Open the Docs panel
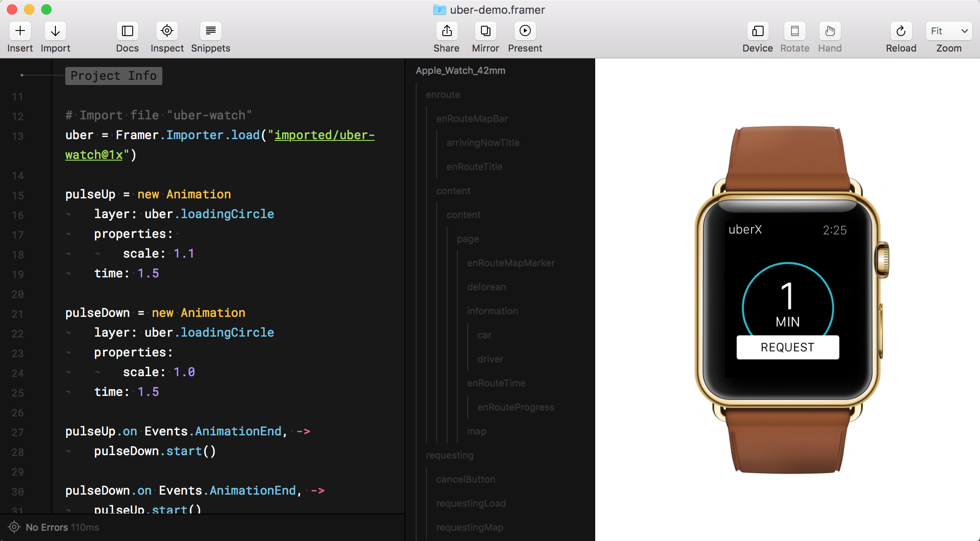 coord(128,31)
